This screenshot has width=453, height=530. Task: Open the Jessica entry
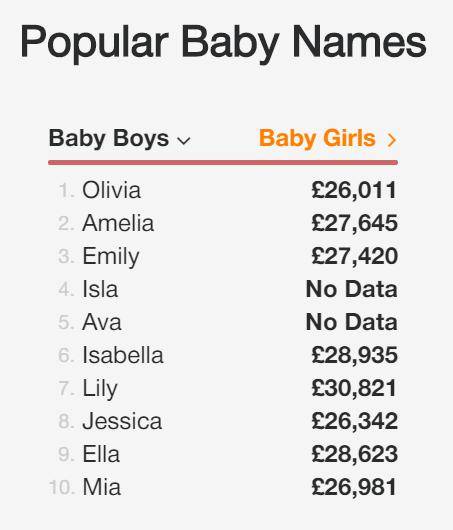pyautogui.click(x=122, y=421)
